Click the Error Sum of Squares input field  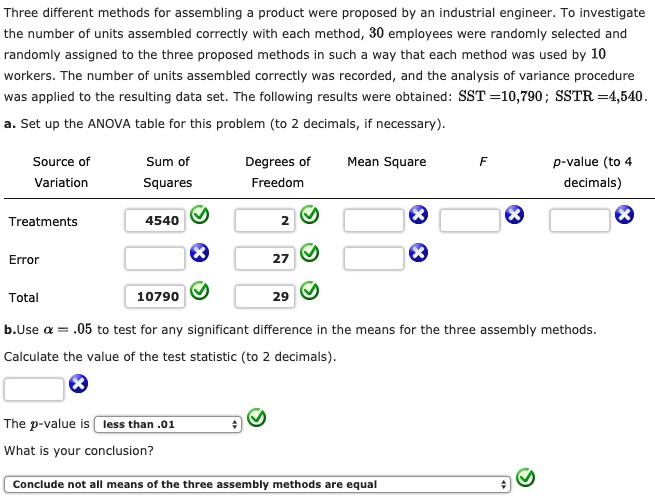point(155,259)
